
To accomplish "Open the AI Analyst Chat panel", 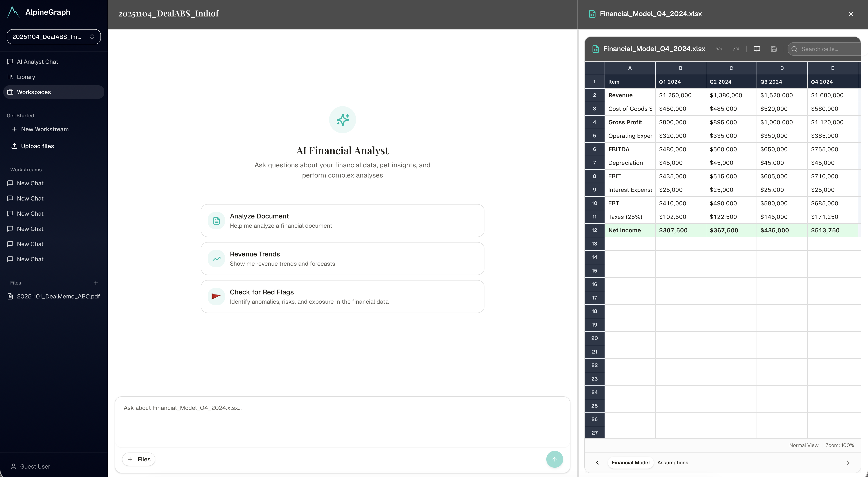I will (x=37, y=62).
